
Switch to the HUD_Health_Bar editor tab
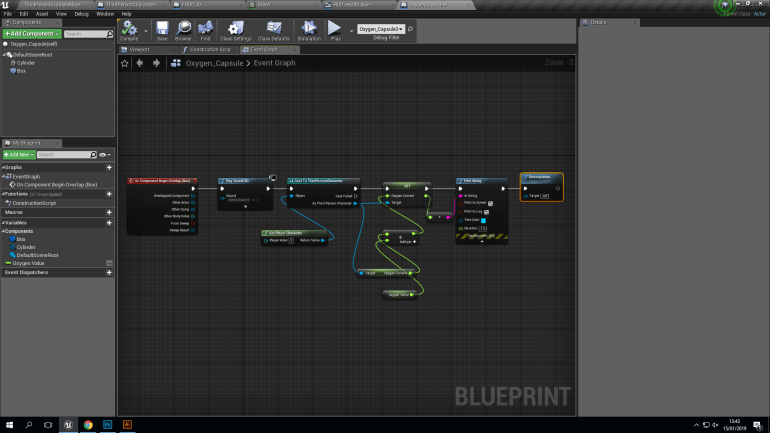point(352,5)
